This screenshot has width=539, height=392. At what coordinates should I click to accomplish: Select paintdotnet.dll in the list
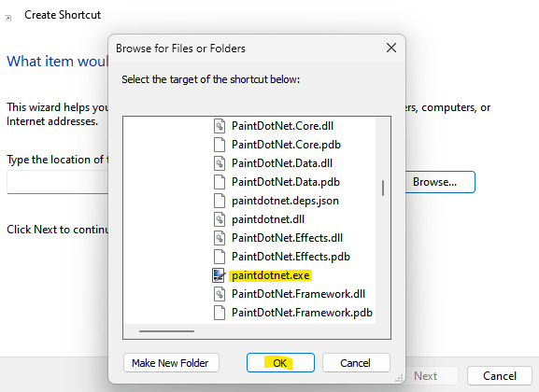point(268,218)
